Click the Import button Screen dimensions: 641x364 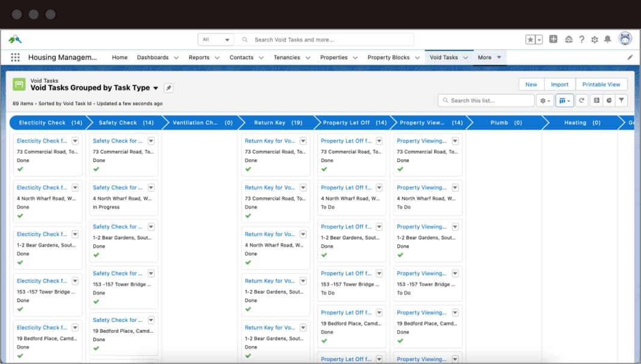[559, 84]
